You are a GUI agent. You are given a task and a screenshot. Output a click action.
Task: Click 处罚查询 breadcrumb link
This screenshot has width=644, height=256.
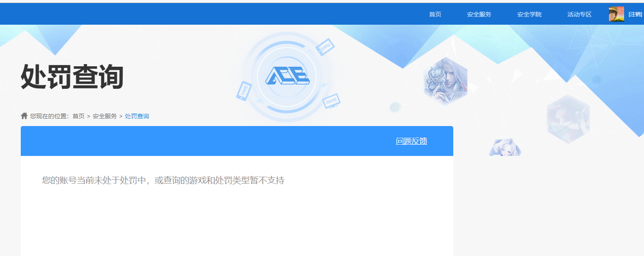coord(137,116)
